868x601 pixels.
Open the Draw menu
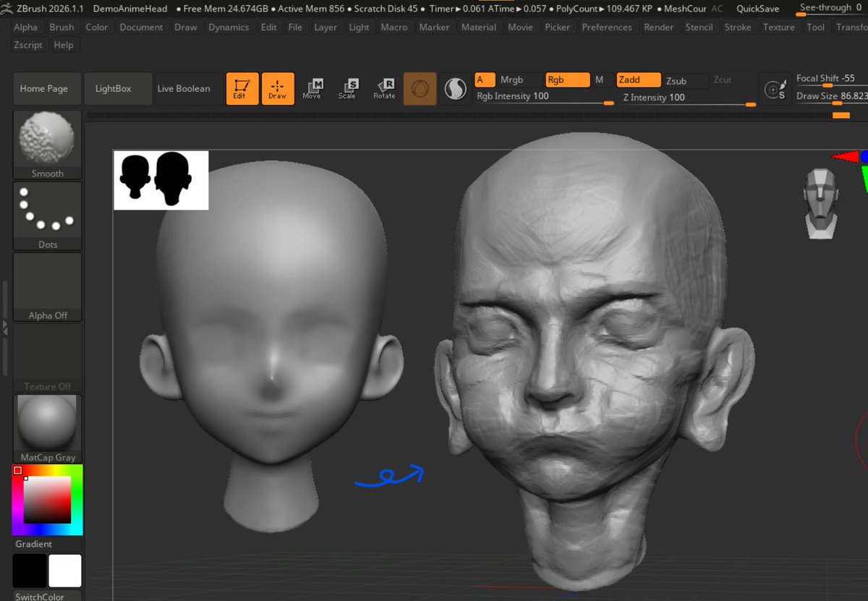186,27
